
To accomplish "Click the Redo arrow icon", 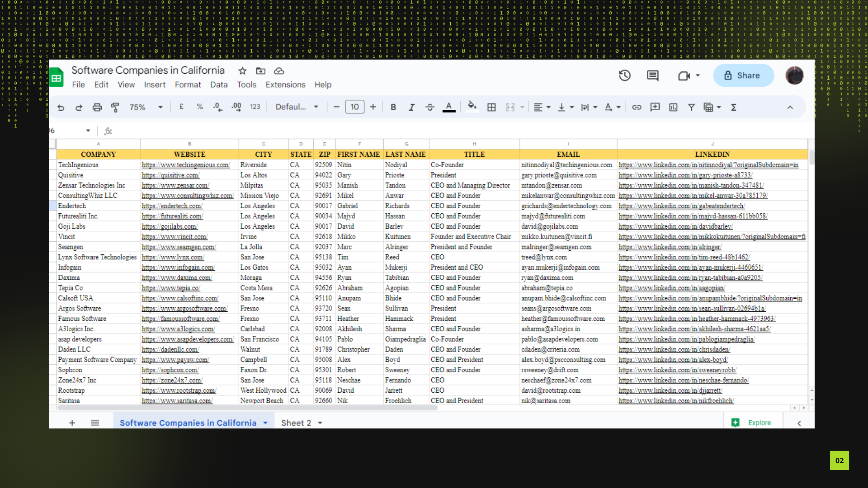I will coord(79,107).
